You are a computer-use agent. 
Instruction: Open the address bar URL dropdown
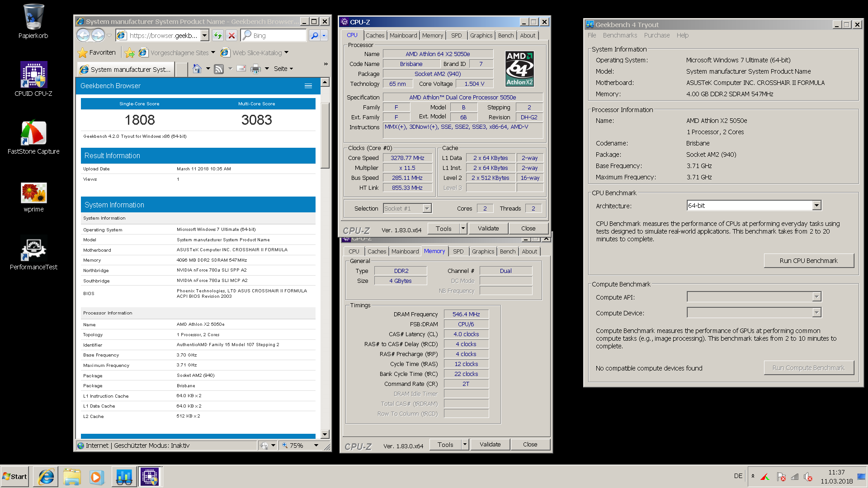205,35
